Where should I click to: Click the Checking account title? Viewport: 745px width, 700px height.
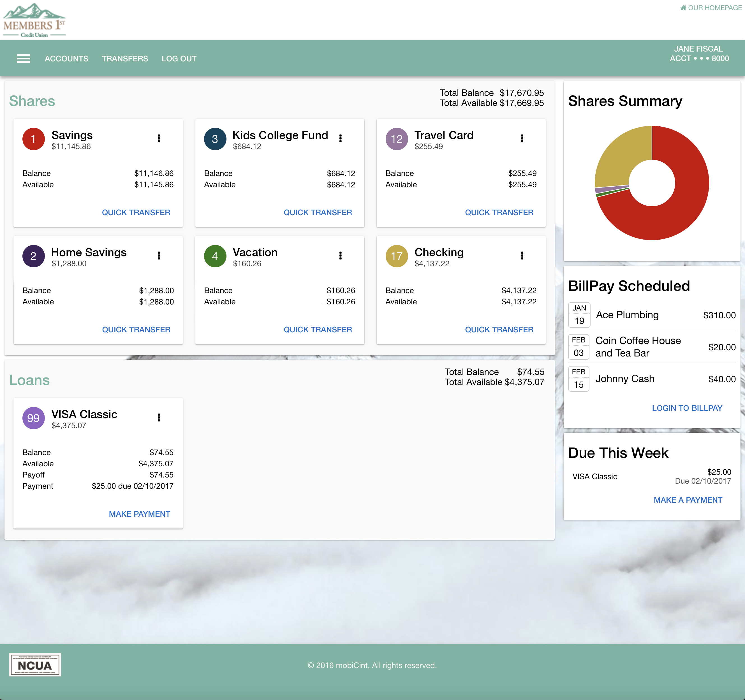click(439, 252)
